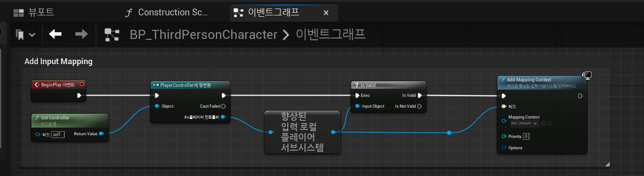
Task: Select the BeginPlay 이벤트 node header
Action: point(58,85)
